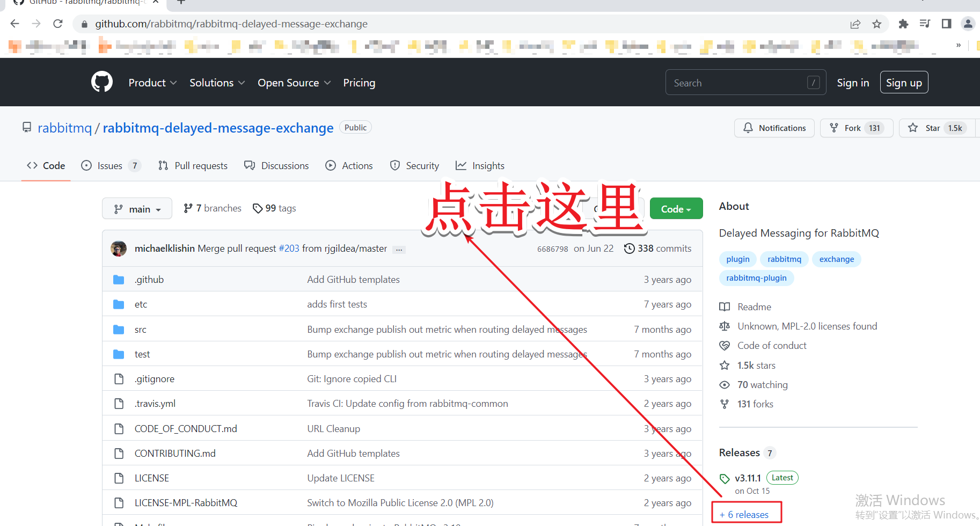Switch to the Pull requests tab
The width and height of the screenshot is (980, 526).
pyautogui.click(x=193, y=166)
